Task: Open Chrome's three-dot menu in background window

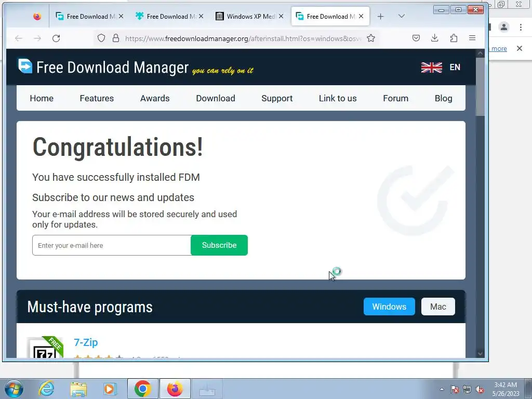Action: tap(521, 27)
